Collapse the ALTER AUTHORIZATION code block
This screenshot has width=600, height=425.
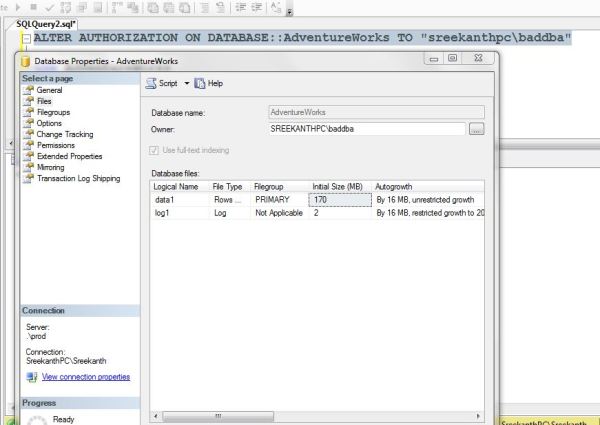tap(25, 38)
